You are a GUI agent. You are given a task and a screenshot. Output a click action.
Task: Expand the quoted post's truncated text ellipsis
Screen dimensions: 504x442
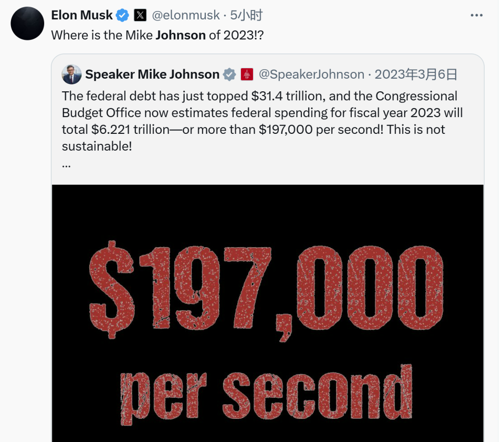66,163
